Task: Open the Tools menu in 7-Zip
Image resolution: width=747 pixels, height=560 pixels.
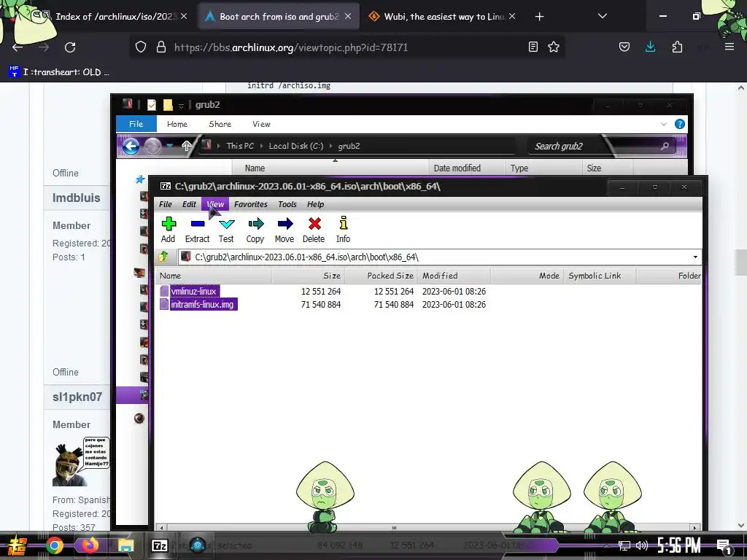Action: tap(287, 204)
